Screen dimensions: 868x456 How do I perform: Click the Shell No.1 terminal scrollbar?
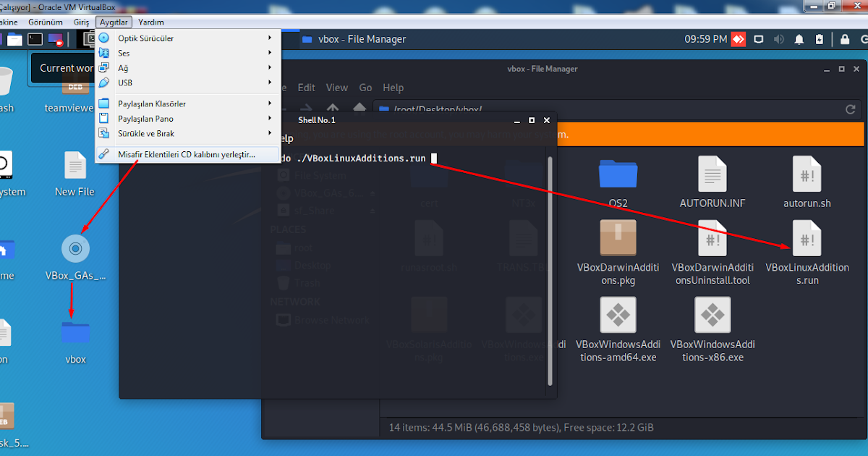[x=550, y=269]
